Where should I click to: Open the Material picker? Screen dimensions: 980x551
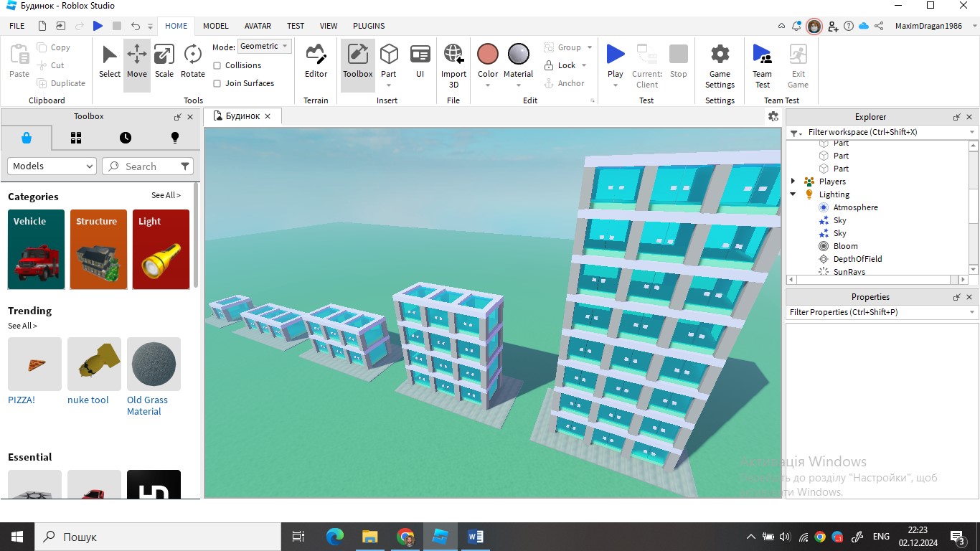coord(518,55)
